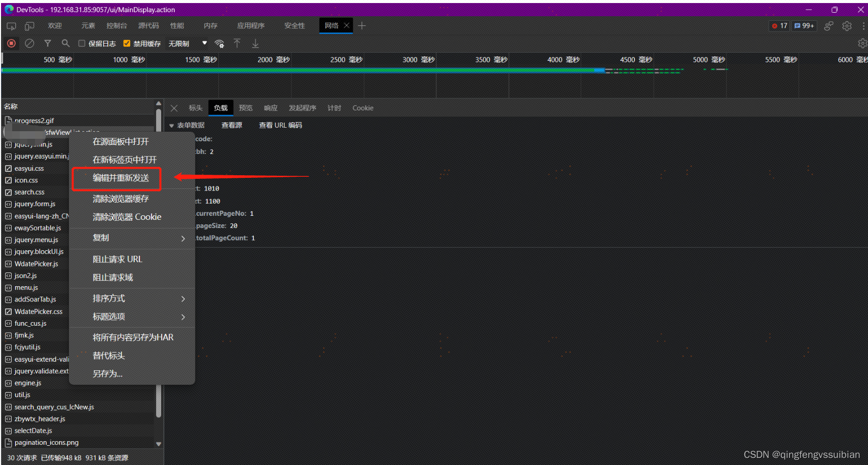The height and width of the screenshot is (465, 868).
Task: Switch to the Elements tab
Action: [88, 26]
